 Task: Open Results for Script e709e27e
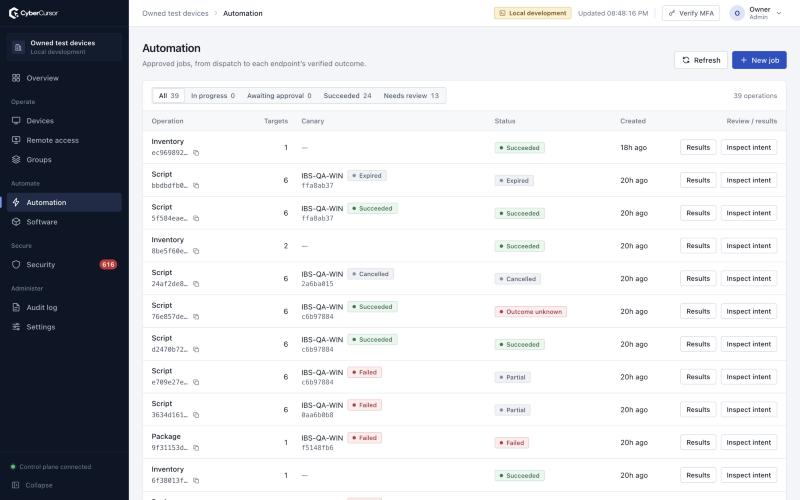698,377
